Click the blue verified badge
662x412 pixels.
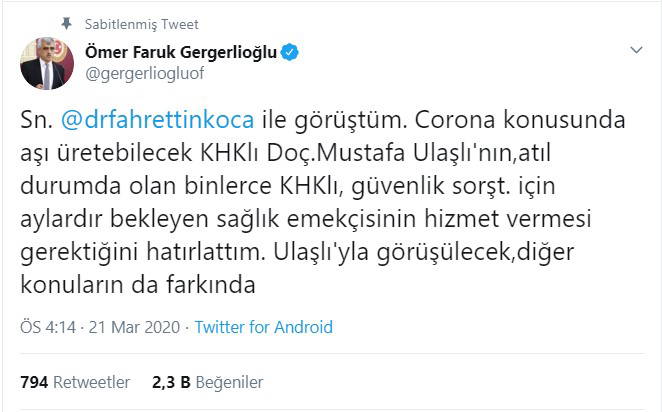pos(290,53)
